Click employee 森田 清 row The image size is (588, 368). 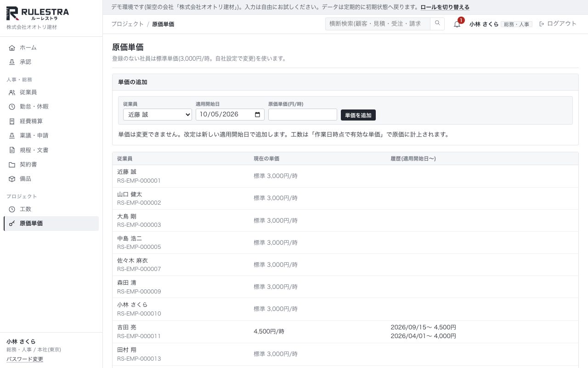[x=345, y=287]
